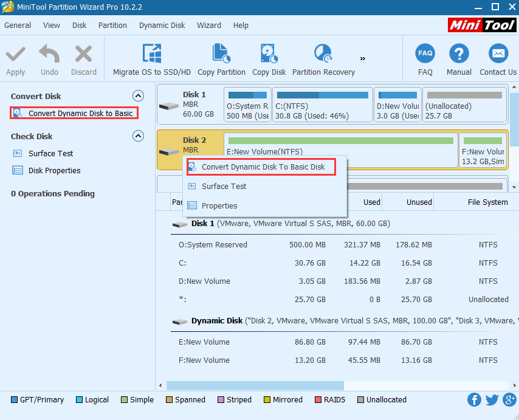The image size is (519, 420).
Task: Collapse the Check Disk section
Action: [138, 136]
